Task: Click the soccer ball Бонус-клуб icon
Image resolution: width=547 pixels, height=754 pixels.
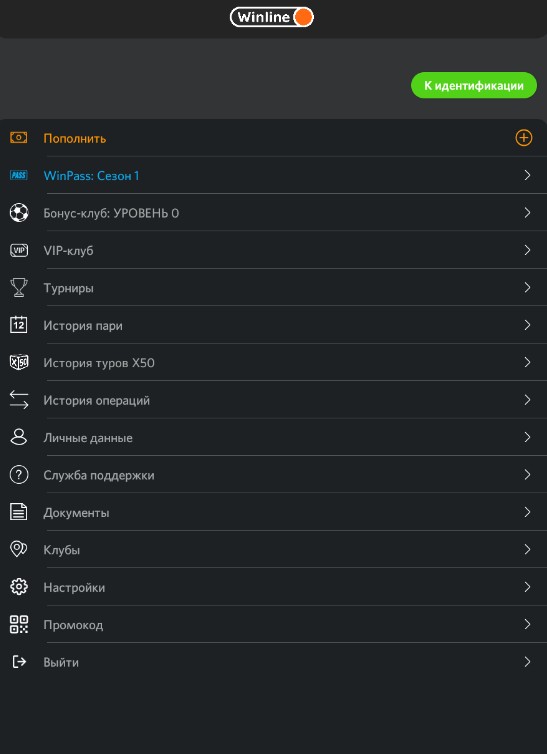Action: point(19,213)
